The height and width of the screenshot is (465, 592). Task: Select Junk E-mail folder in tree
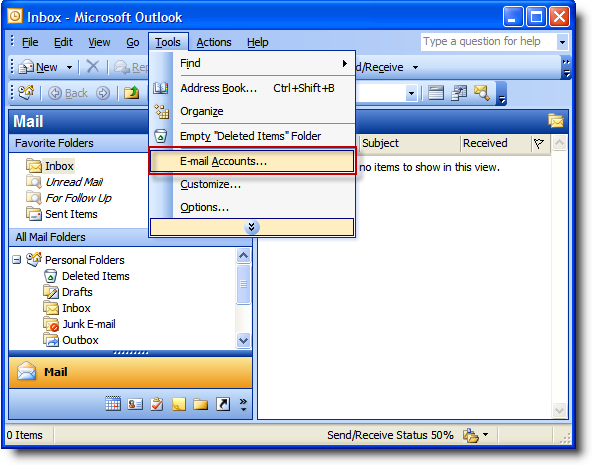point(89,324)
